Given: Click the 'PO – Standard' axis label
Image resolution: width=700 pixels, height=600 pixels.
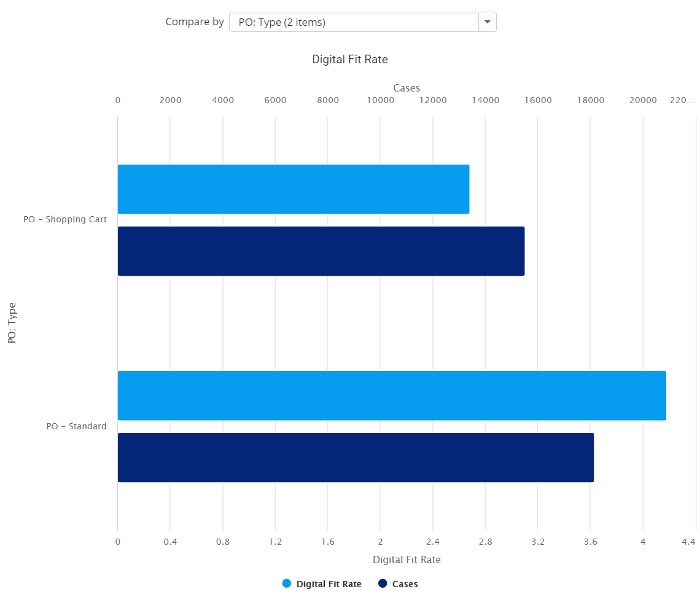Looking at the screenshot, I should tap(76, 426).
